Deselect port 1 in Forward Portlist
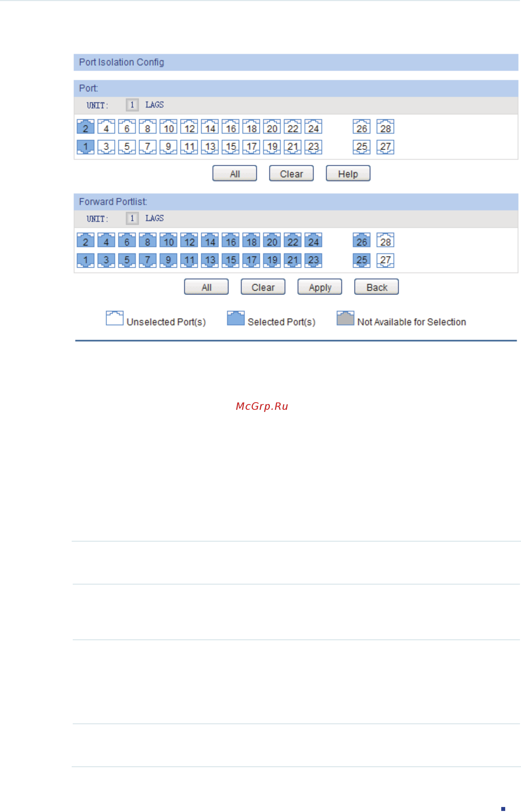Image resolution: width=521 pixels, height=812 pixels. (86, 261)
